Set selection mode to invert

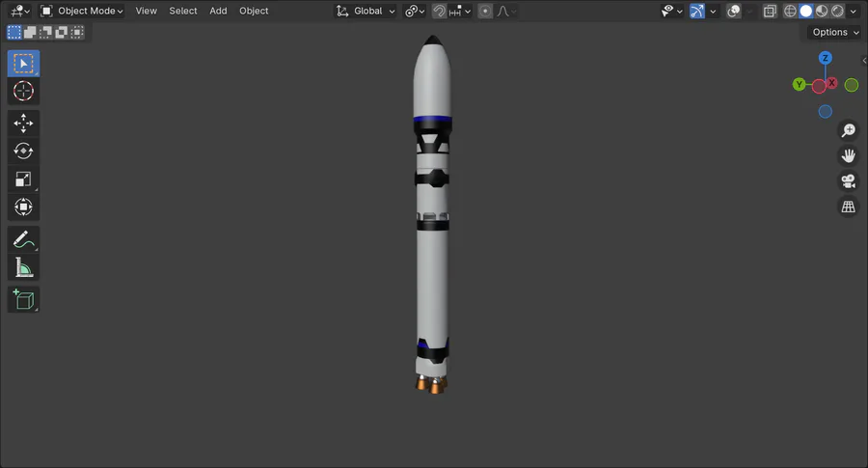(x=61, y=32)
